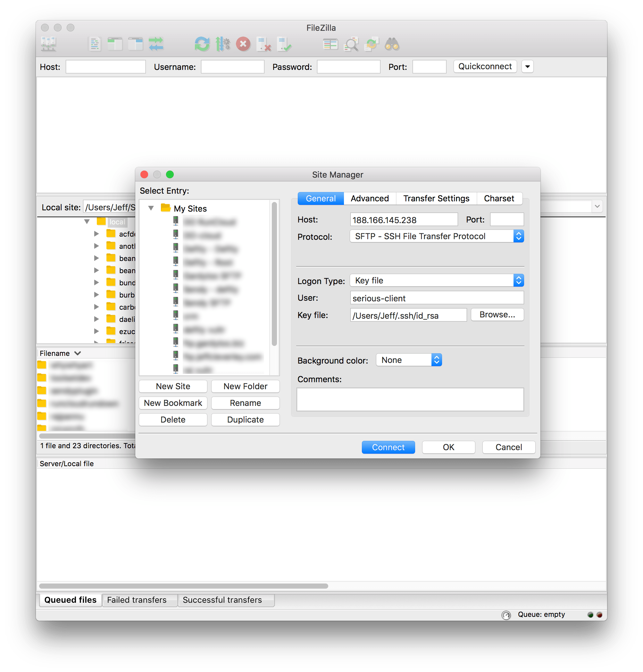Screen dimensions: 643x672
Task: Click the Disconnect from server icon
Action: (264, 44)
